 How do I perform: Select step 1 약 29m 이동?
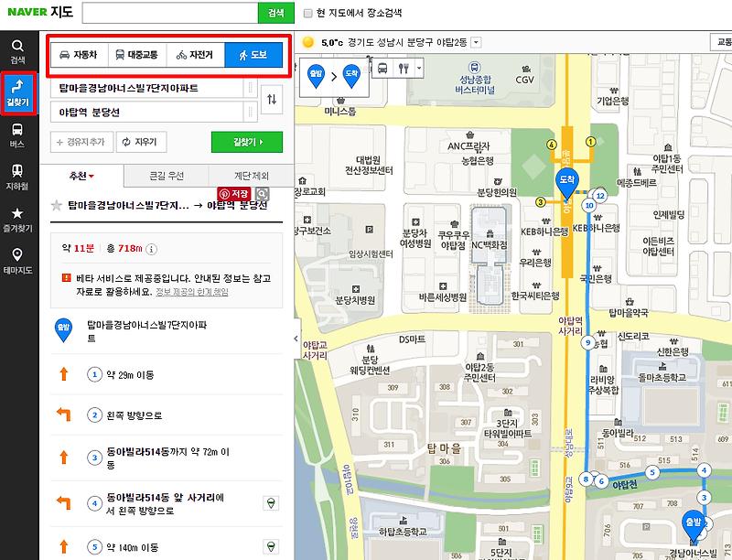point(167,374)
